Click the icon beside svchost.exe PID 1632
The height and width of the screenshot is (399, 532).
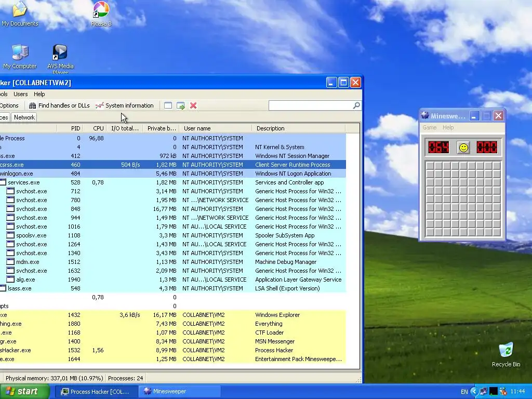click(10, 270)
